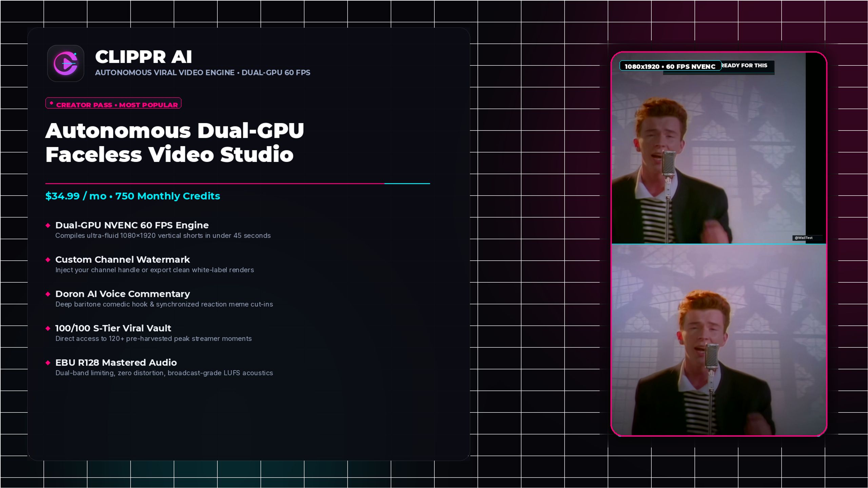
Task: Click the bottom video preview frame
Action: point(719,340)
